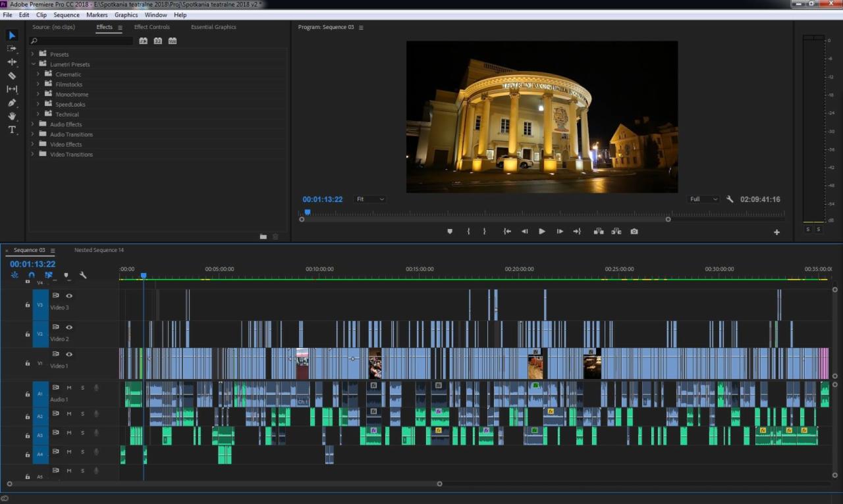This screenshot has width=843, height=504.
Task: Hide Video 3 track output eye
Action: [68, 295]
